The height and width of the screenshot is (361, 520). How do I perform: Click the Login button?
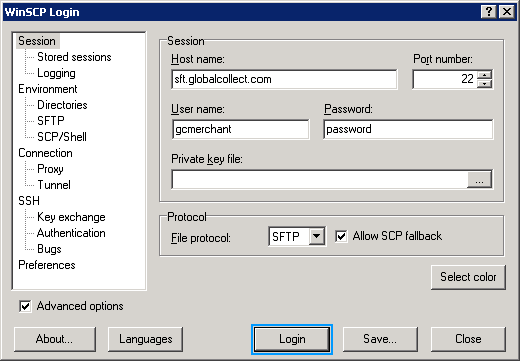pos(292,339)
